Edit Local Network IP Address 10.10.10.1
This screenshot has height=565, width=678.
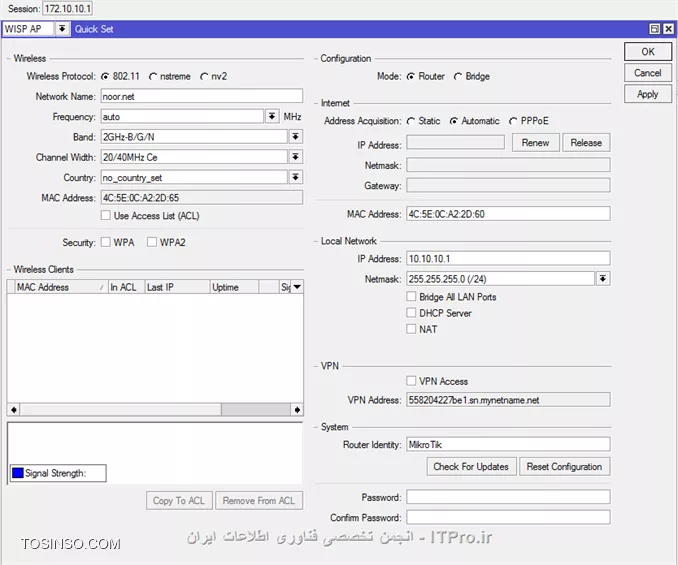[508, 259]
